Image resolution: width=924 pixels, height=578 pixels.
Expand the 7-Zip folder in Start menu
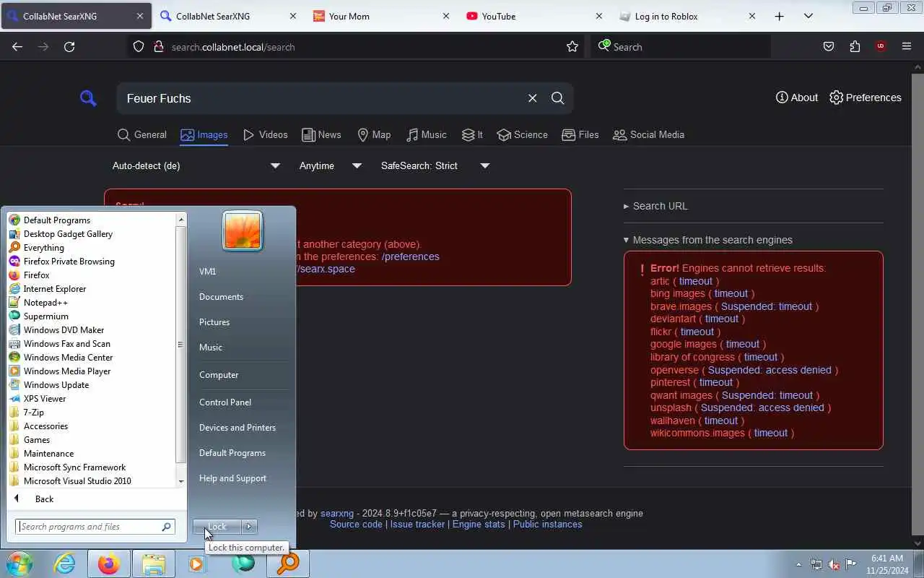(33, 413)
